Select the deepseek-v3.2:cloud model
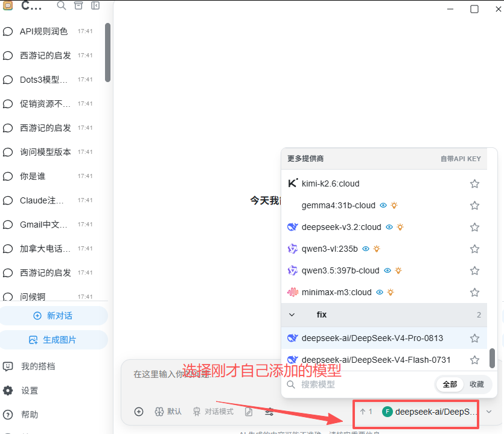This screenshot has width=504, height=434. (384, 228)
